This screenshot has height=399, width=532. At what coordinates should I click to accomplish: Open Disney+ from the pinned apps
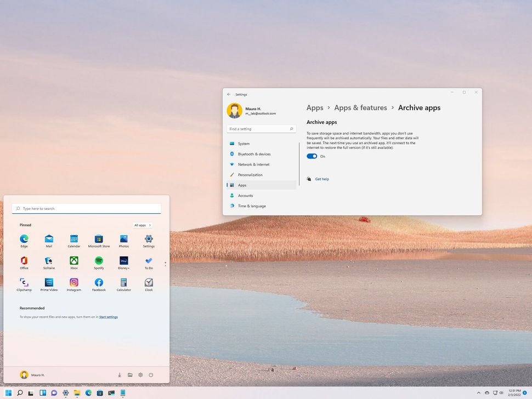pos(123,262)
